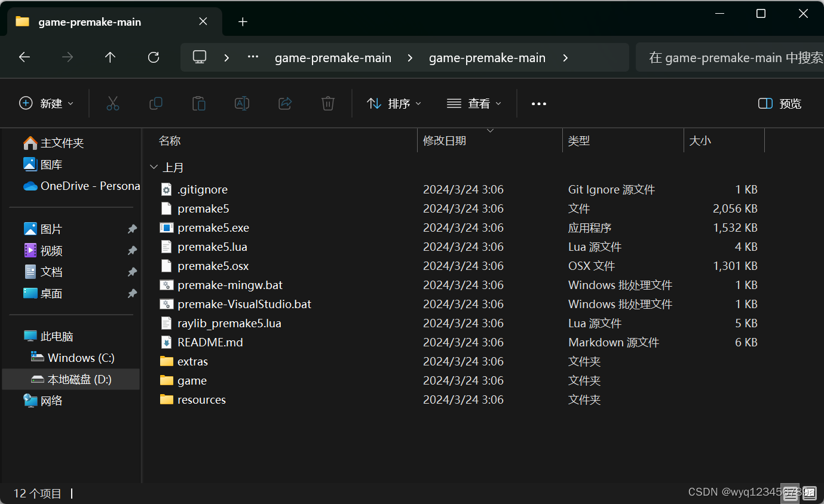Viewport: 824px width, 504px height.
Task: Select the premake5.exe application icon
Action: point(167,228)
